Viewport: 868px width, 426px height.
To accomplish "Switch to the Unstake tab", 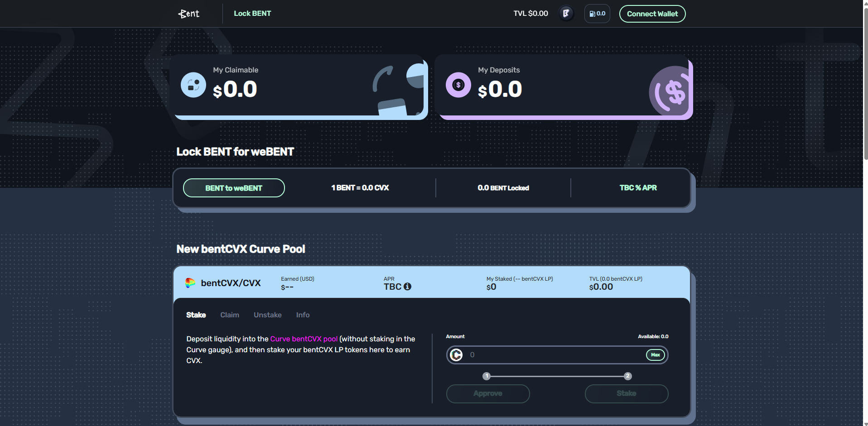I will tap(268, 315).
